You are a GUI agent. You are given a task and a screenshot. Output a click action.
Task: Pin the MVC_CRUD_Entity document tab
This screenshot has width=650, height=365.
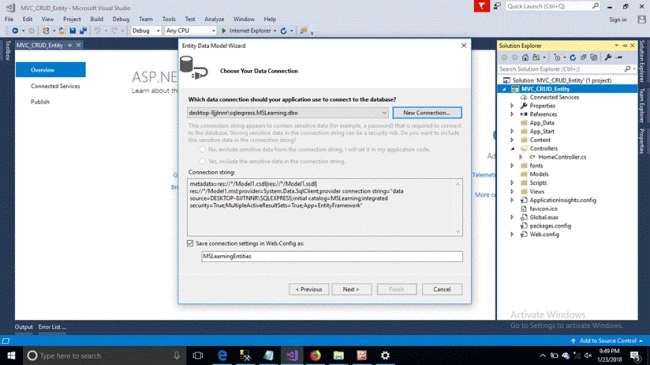[x=70, y=45]
